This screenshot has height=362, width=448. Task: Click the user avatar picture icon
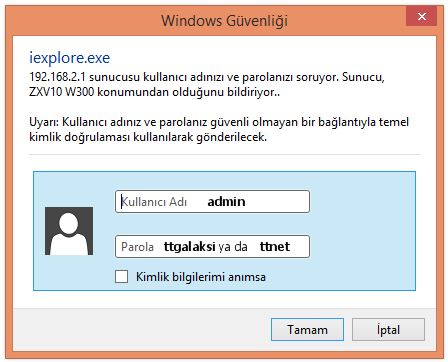69,231
